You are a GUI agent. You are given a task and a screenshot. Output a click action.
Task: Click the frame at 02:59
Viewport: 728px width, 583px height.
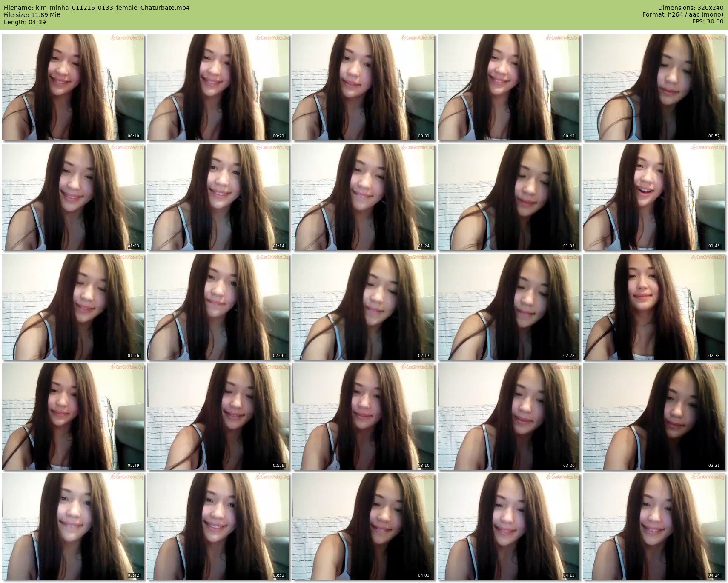[x=218, y=417]
